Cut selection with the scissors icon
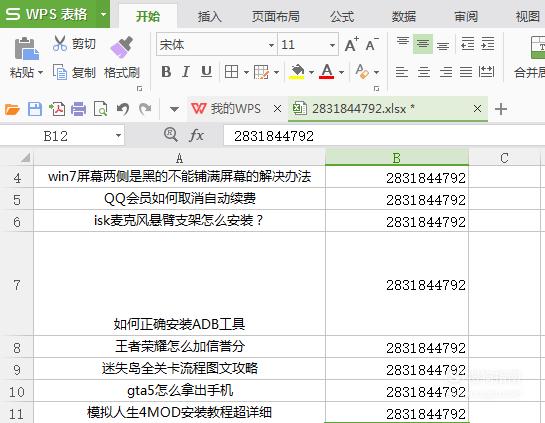 (x=59, y=44)
